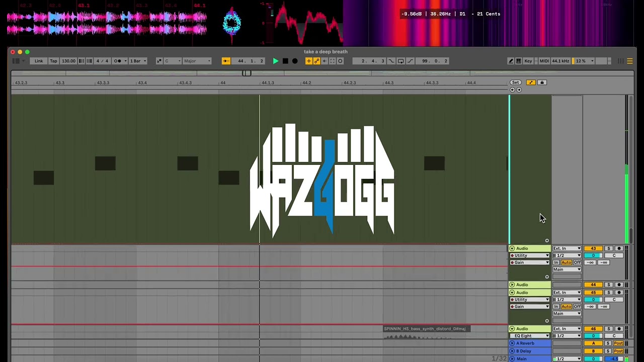The image size is (644, 362).
Task: Toggle Punch-In switch icon
Action: [x=391, y=61]
